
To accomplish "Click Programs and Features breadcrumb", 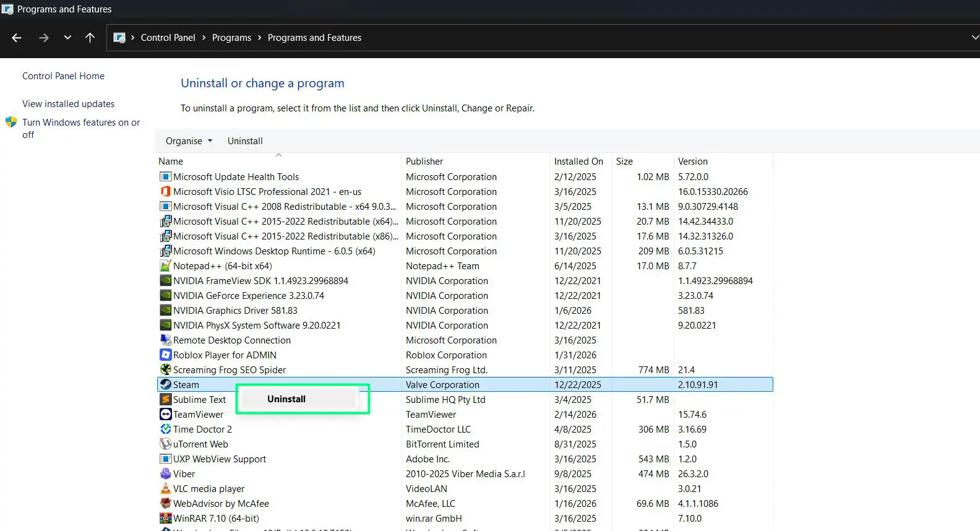I will click(314, 38).
